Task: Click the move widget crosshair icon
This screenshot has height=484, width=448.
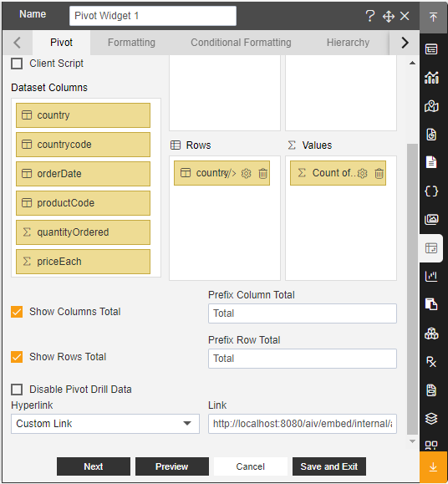Action: (x=389, y=16)
